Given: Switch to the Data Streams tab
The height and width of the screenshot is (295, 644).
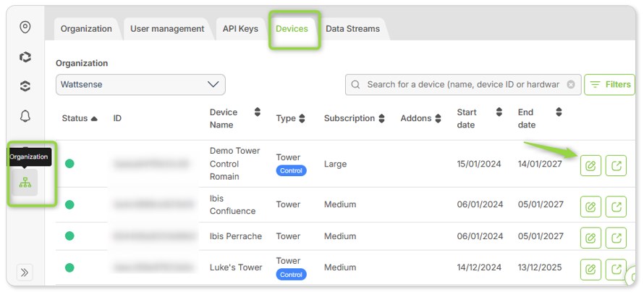Looking at the screenshot, I should coord(352,29).
